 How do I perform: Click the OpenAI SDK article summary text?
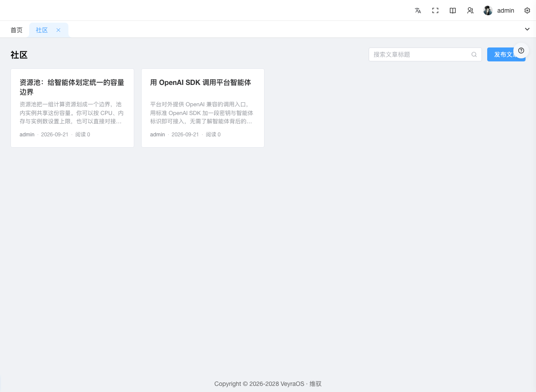coord(203,112)
